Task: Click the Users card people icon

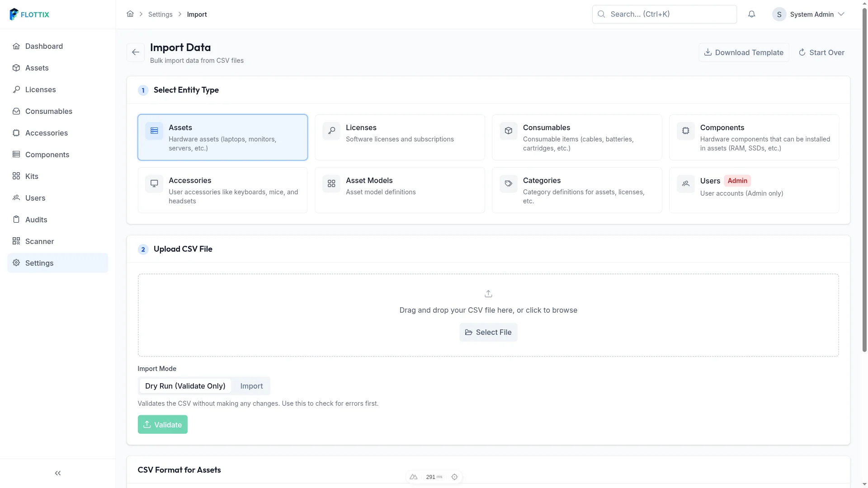Action: (686, 183)
